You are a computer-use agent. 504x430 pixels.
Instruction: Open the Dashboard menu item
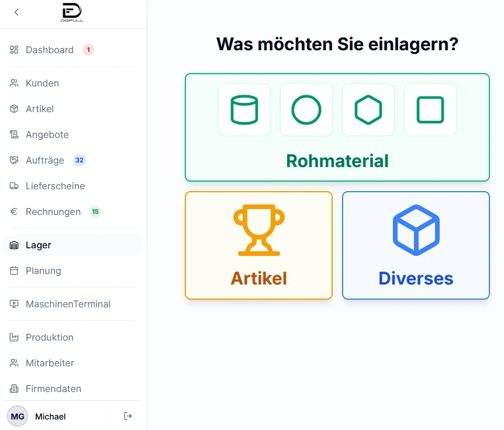coord(72,50)
